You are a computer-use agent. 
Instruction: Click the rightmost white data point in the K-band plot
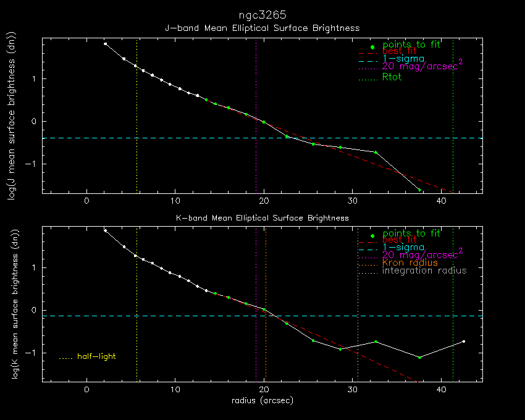(x=463, y=341)
